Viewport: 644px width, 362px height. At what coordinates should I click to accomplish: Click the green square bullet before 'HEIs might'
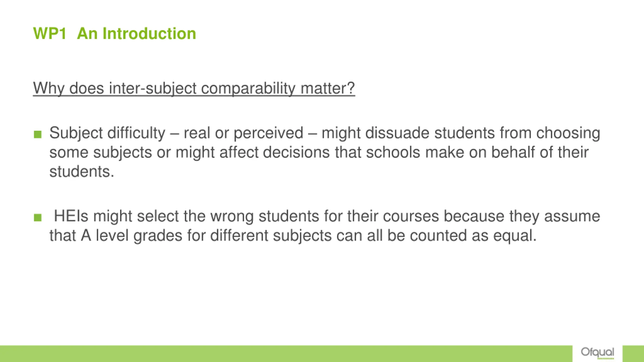(x=37, y=217)
